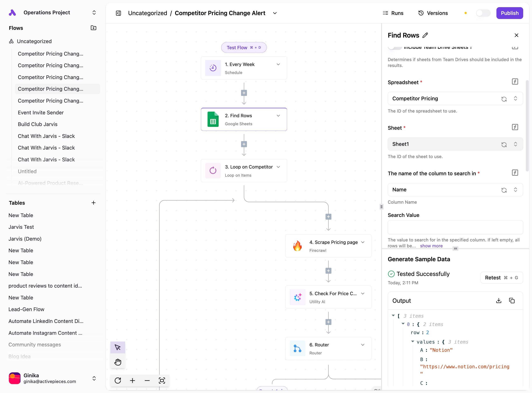Image resolution: width=532 pixels, height=393 pixels.
Task: Expand the Loop on Competitor step options
Action: (278, 167)
